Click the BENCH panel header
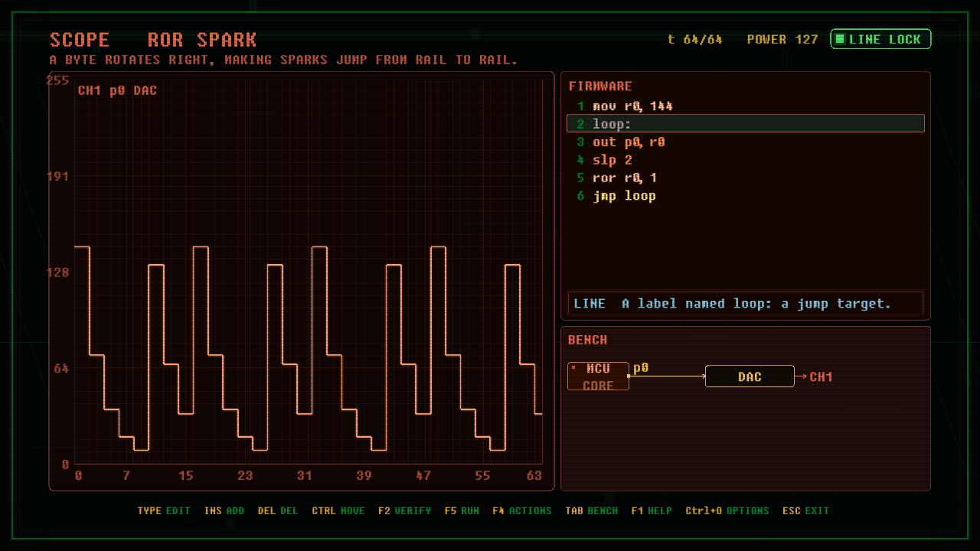 [x=588, y=340]
